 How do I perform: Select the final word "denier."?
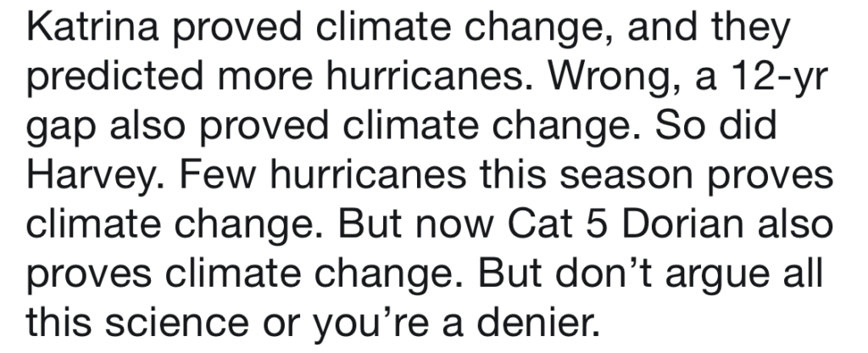coord(537,323)
